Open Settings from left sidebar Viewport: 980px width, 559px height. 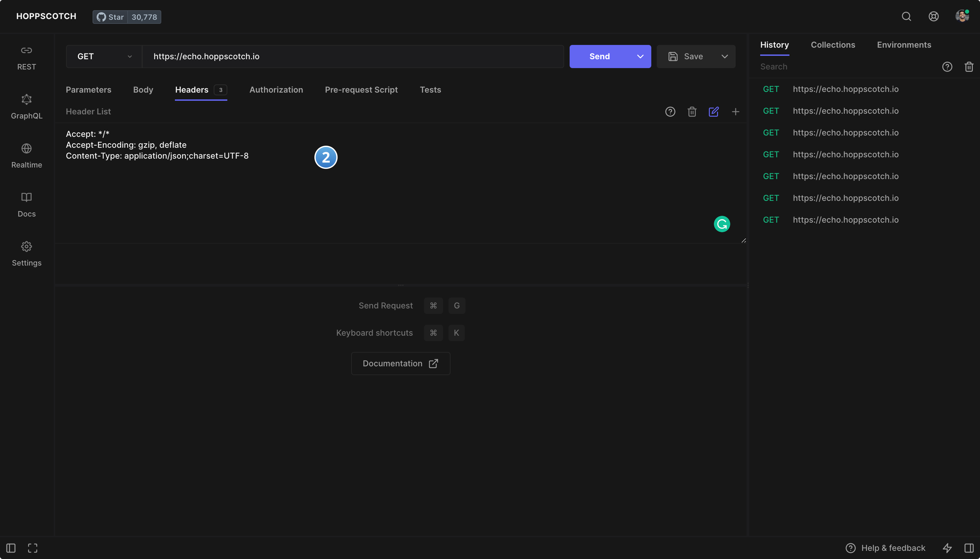(27, 253)
